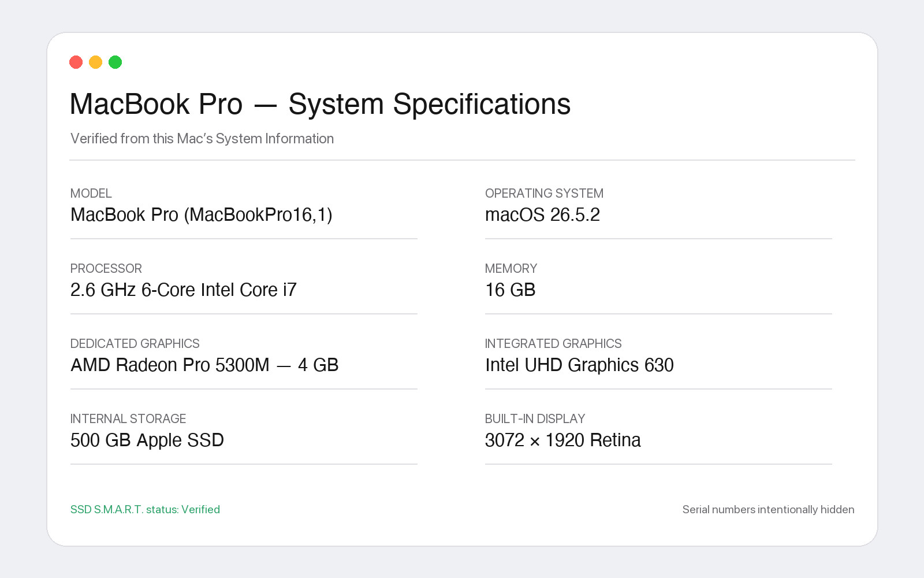924x578 pixels.
Task: Select the title 'MacBook Pro — System Specifications'
Action: tap(320, 105)
